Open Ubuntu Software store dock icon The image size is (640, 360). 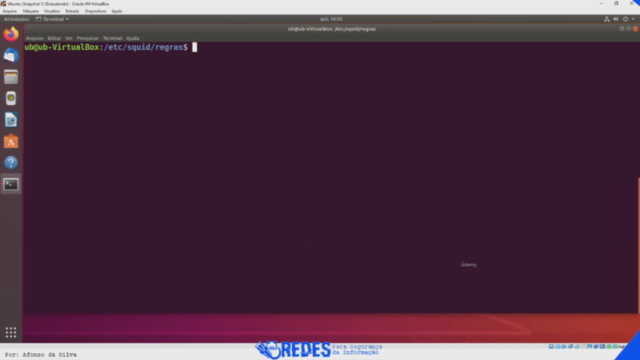click(x=11, y=142)
